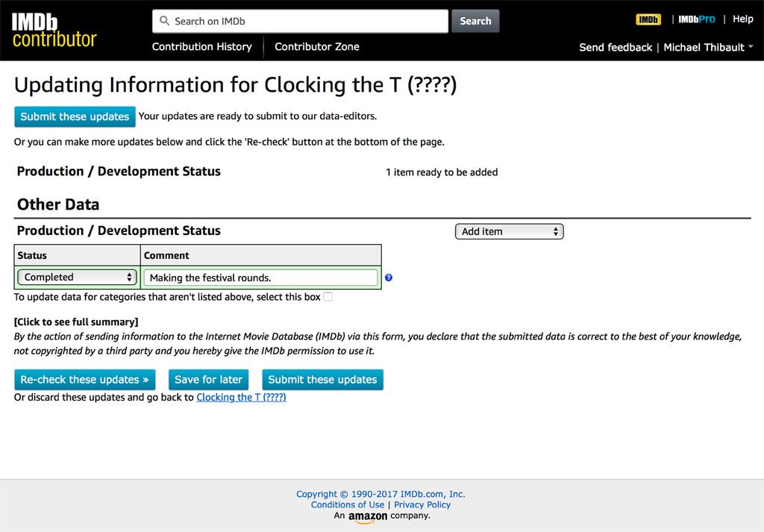This screenshot has height=532, width=764.
Task: Open Contribution History menu item
Action: (201, 46)
